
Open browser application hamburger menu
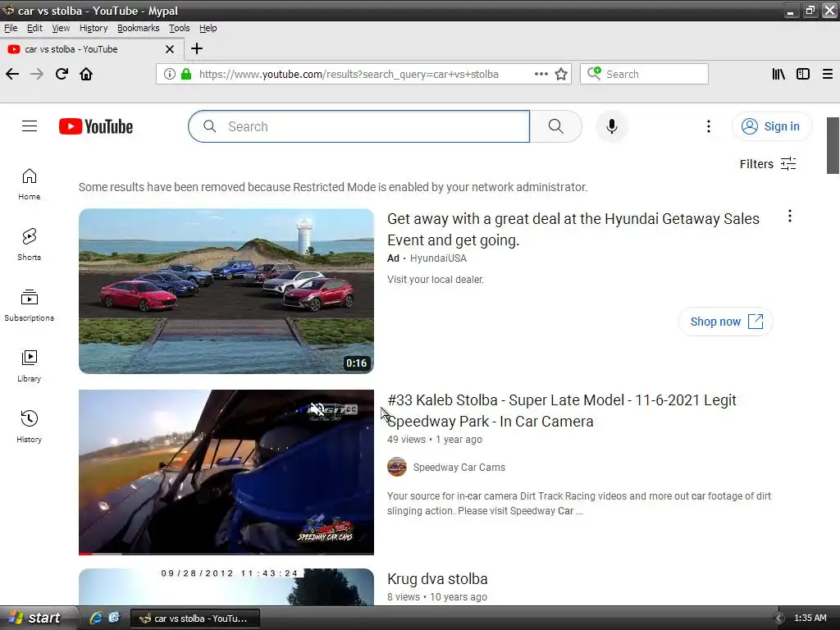(x=828, y=74)
